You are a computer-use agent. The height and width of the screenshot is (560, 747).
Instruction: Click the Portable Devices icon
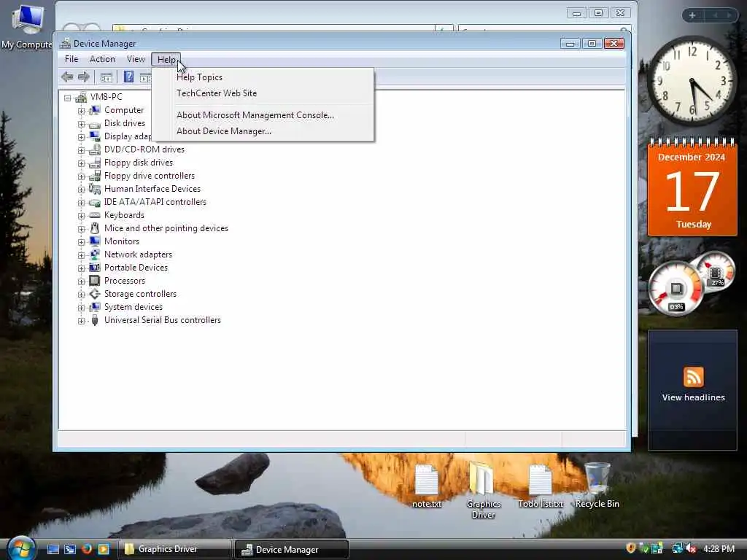click(95, 268)
